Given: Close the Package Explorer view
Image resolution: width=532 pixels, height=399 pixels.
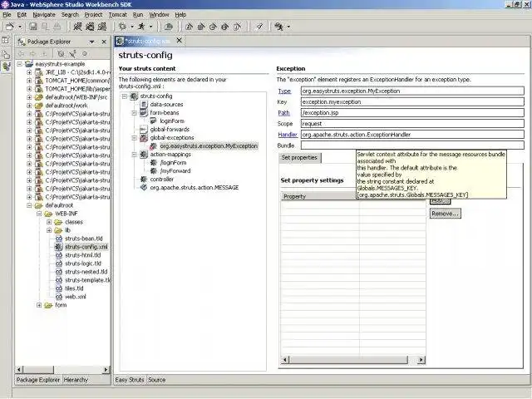Looking at the screenshot, I should pos(104,42).
